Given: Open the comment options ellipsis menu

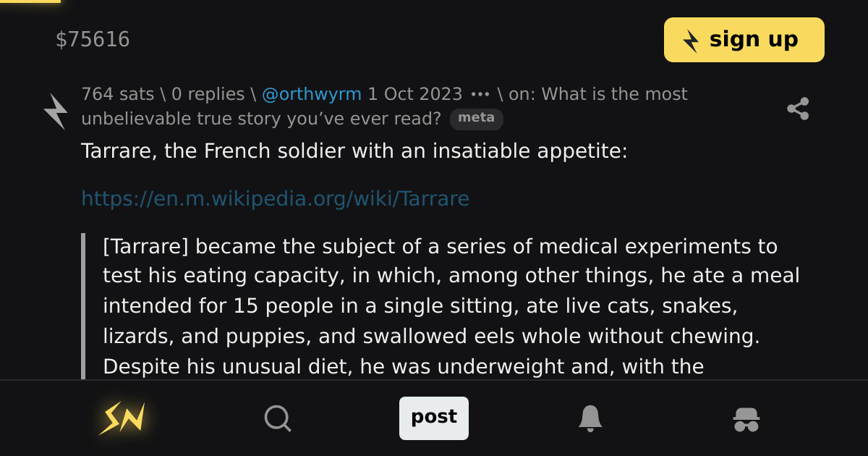Looking at the screenshot, I should click(479, 93).
